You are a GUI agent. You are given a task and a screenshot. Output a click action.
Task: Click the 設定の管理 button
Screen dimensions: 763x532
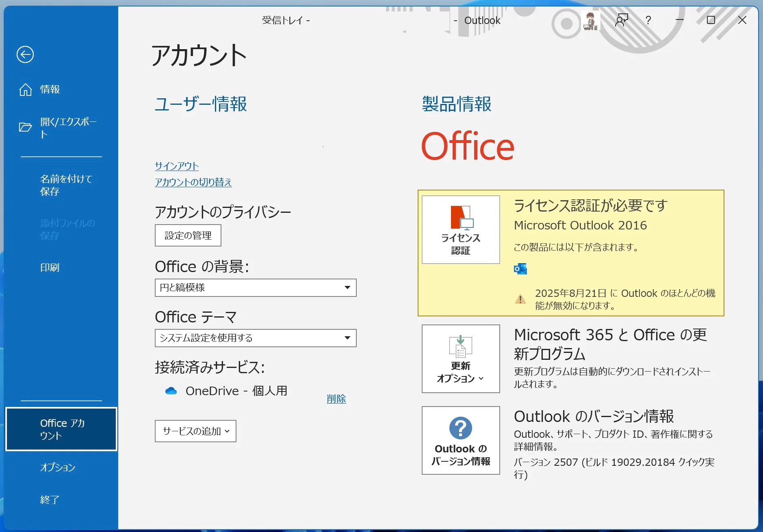pyautogui.click(x=188, y=236)
